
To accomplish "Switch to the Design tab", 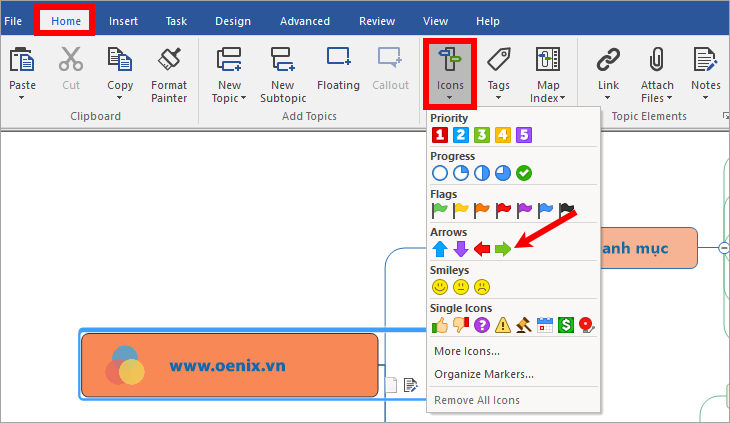I will (233, 21).
